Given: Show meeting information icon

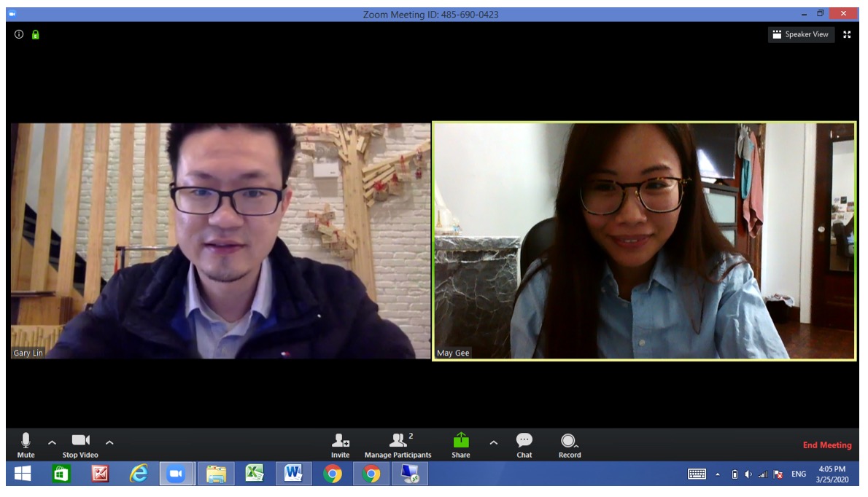Looking at the screenshot, I should 19,34.
